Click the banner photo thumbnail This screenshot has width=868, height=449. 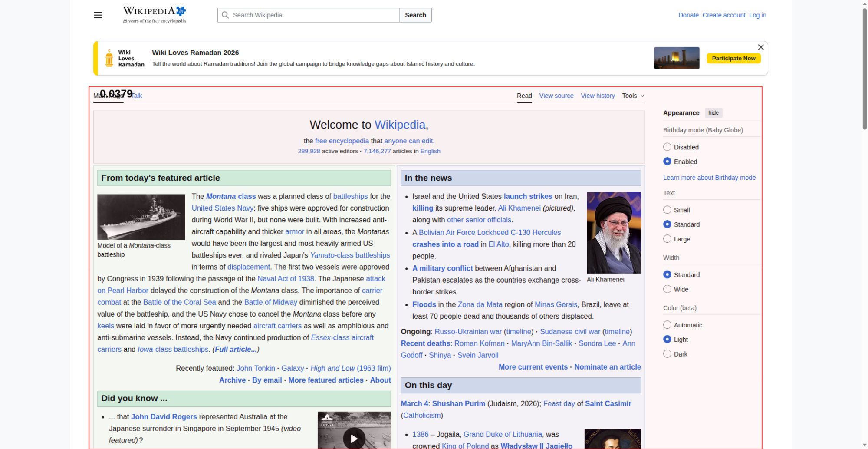coord(676,58)
